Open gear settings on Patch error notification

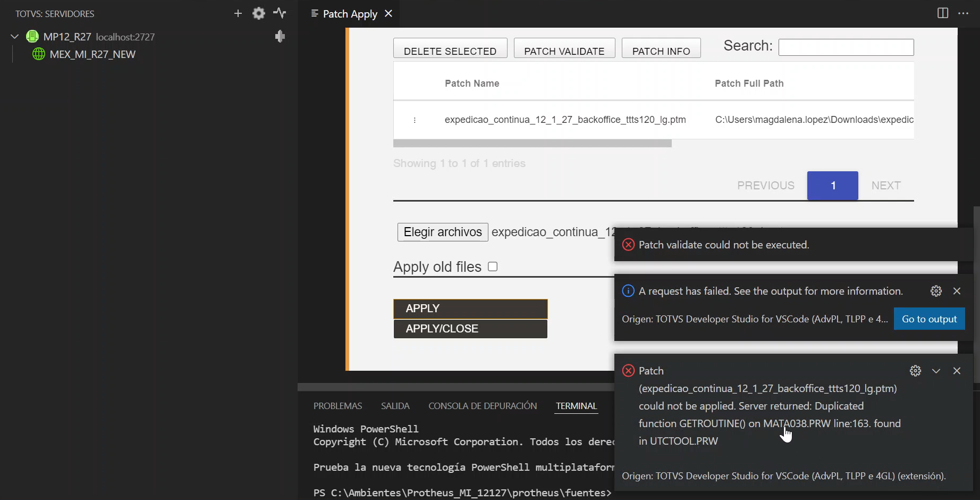click(x=915, y=371)
